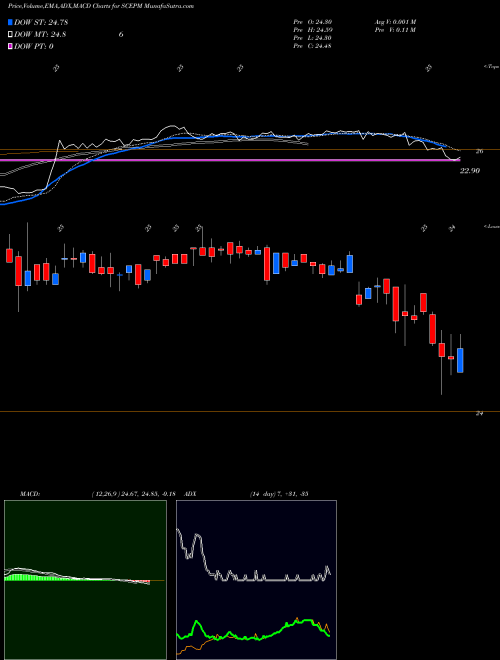The image size is (500, 660).
Task: Click the 'Pre O: 24.30' value
Action: point(312,21)
